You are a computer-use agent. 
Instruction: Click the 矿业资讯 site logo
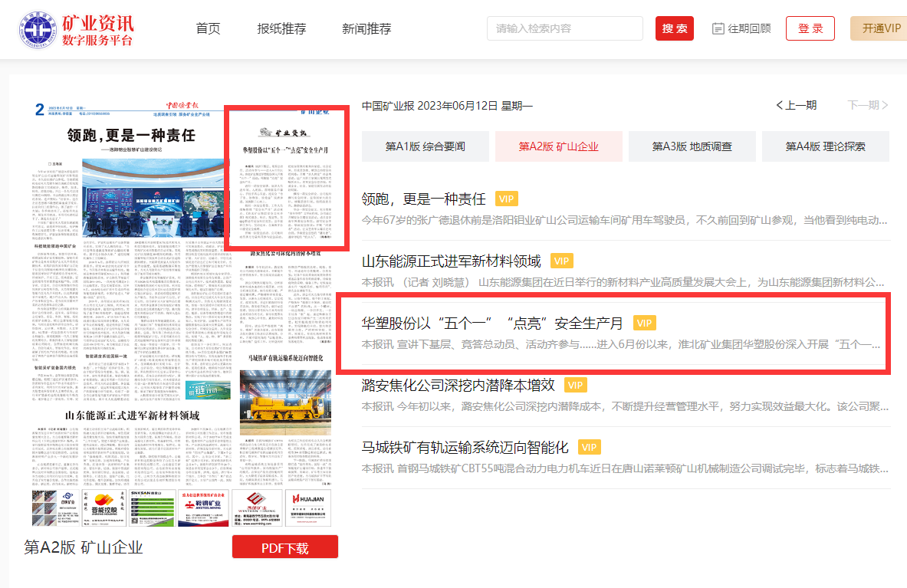(77, 29)
